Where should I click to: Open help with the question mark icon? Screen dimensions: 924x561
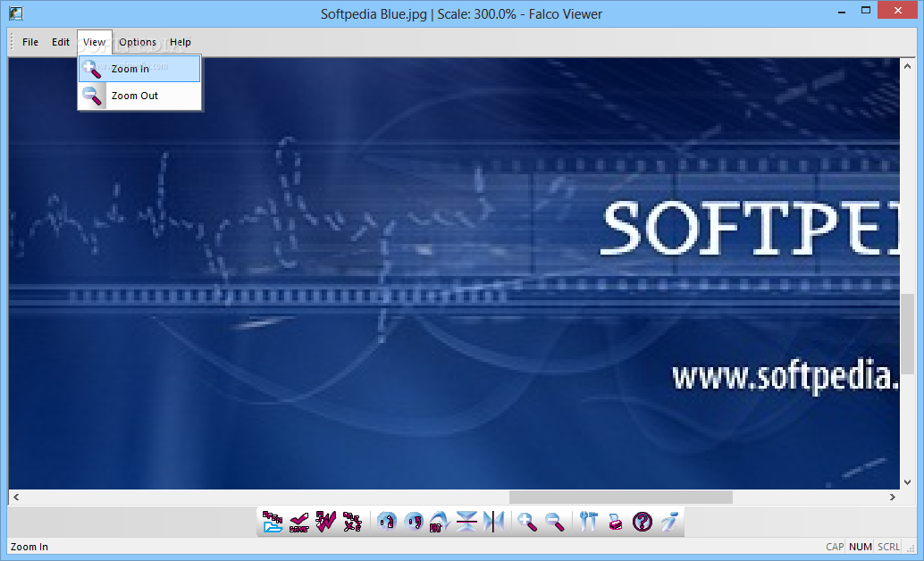click(642, 522)
